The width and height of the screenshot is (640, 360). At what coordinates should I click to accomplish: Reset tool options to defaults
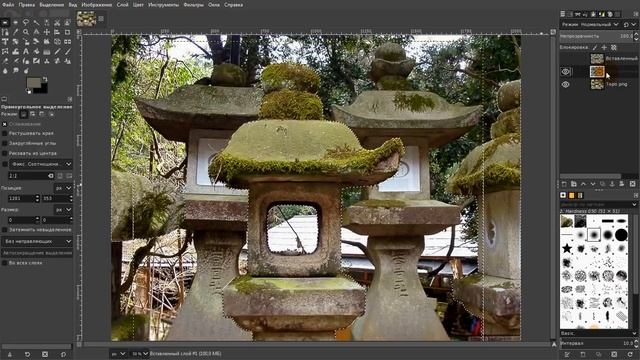(x=63, y=354)
